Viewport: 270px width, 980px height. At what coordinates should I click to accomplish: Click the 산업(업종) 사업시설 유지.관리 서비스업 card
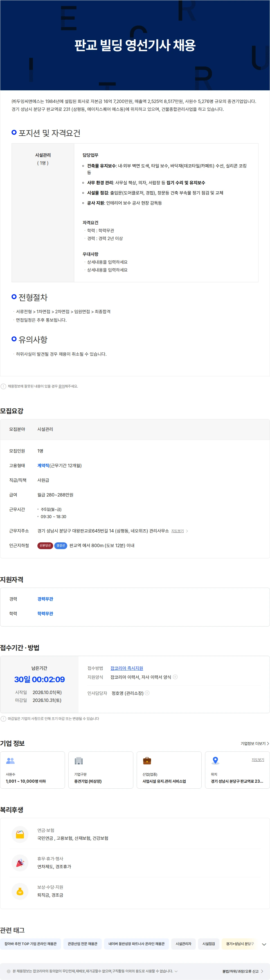169,770
